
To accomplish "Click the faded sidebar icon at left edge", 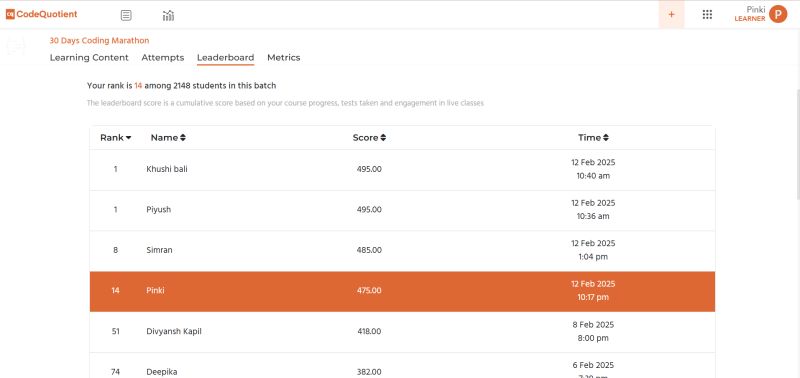I will (16, 46).
